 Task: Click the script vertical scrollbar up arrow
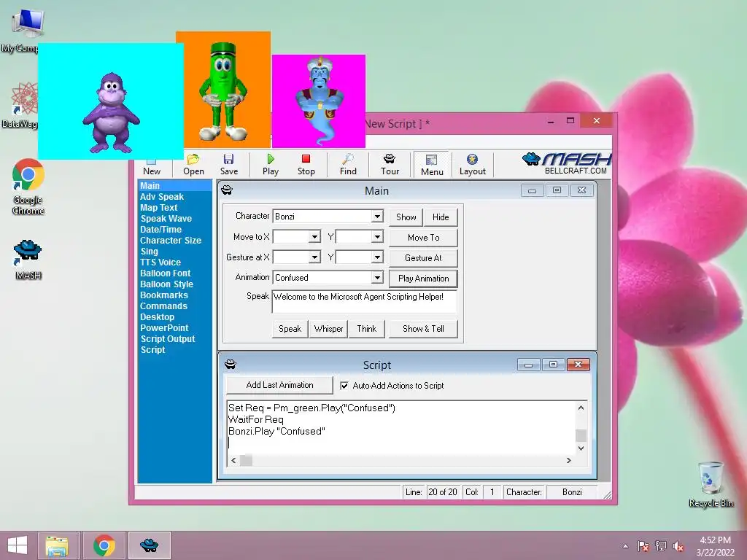pyautogui.click(x=581, y=408)
